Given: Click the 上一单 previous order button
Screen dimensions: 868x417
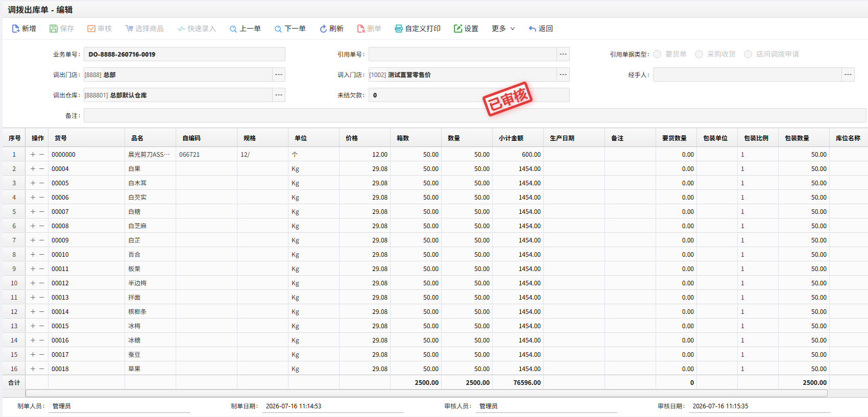Looking at the screenshot, I should click(245, 29).
